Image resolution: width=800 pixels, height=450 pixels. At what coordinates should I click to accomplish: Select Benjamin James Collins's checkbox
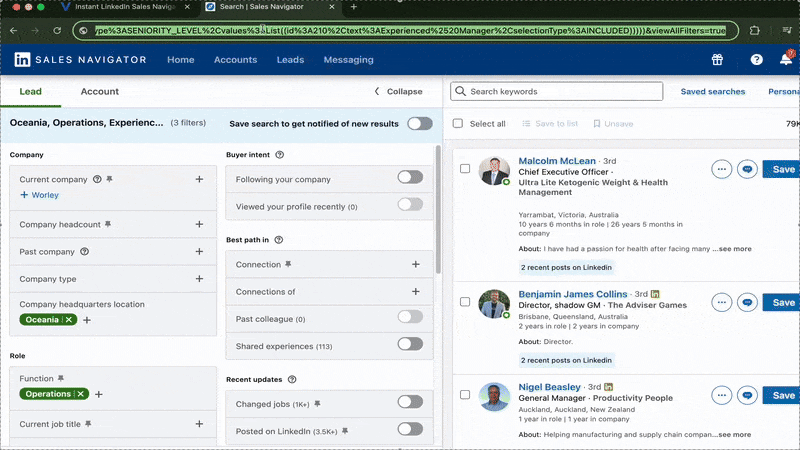(465, 302)
